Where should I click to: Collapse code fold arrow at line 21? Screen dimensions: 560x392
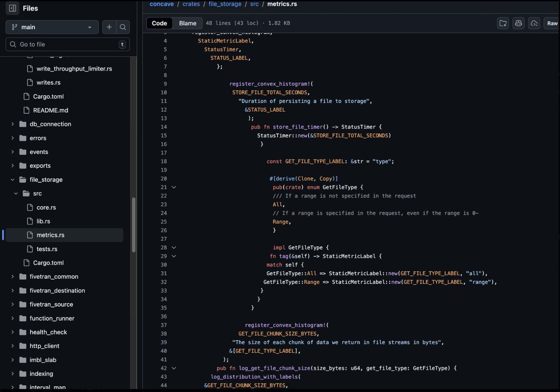(174, 187)
